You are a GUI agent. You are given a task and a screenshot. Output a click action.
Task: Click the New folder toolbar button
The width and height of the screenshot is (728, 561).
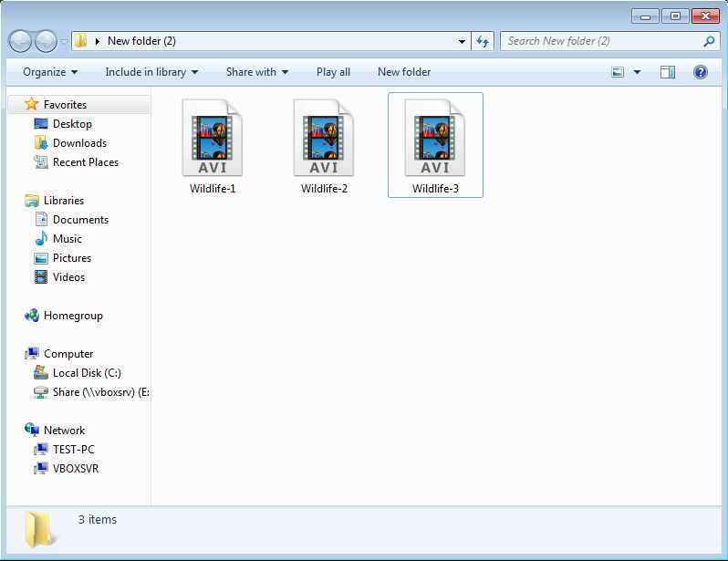(x=404, y=72)
